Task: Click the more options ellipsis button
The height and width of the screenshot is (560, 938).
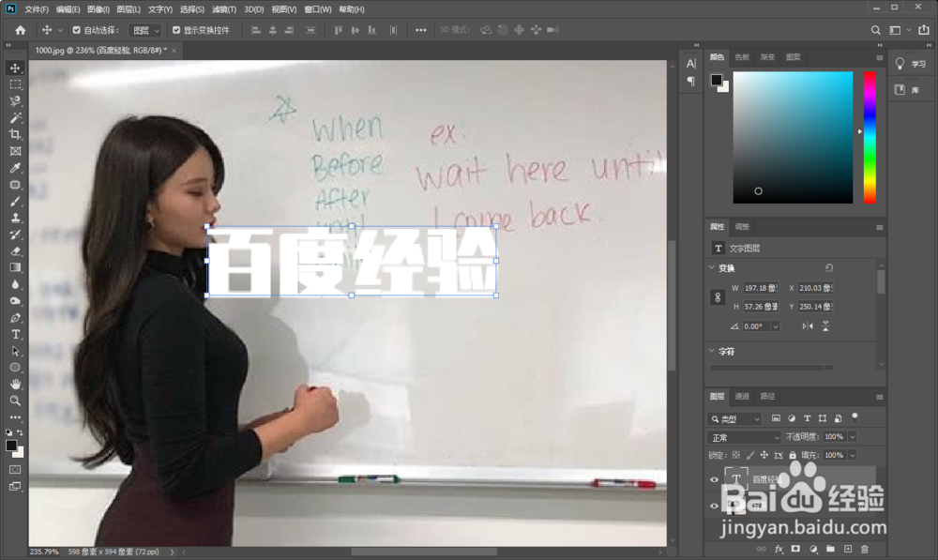Action: [420, 30]
